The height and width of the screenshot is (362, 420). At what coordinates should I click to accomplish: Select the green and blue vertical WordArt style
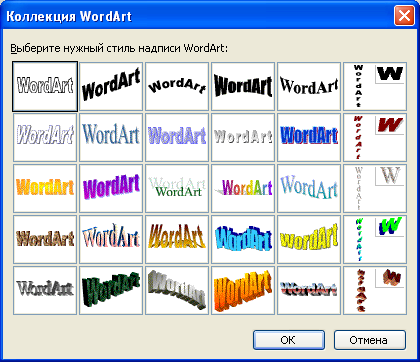[375, 239]
